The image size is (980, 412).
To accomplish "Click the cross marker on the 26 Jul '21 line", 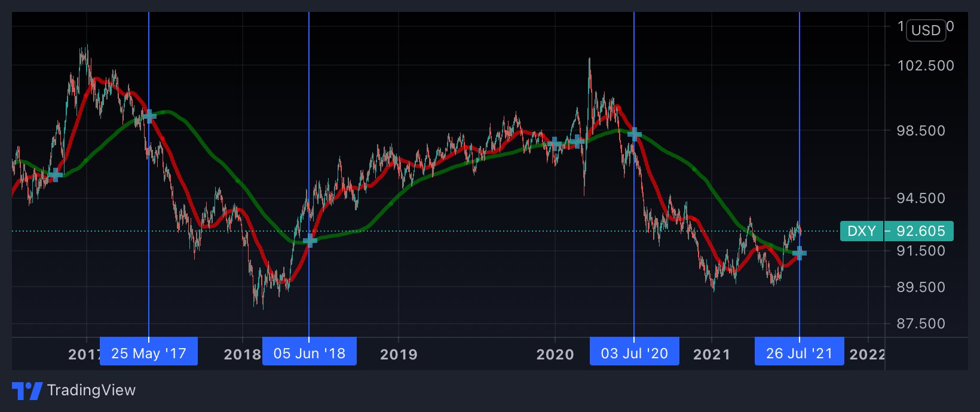I will (x=800, y=253).
